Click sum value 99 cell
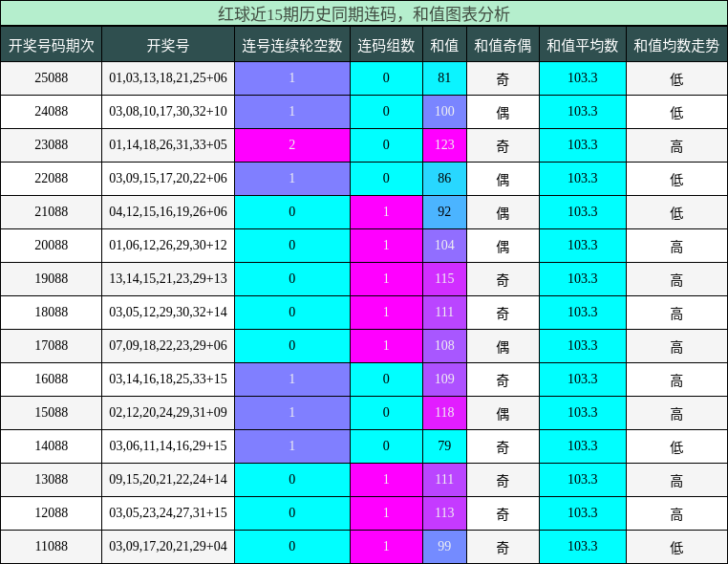Viewport: 728px width, 564px height. pos(444,547)
